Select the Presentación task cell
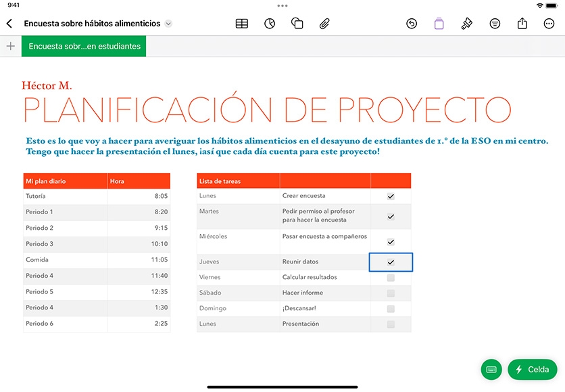Viewport: 565px width, 392px height. coord(325,324)
